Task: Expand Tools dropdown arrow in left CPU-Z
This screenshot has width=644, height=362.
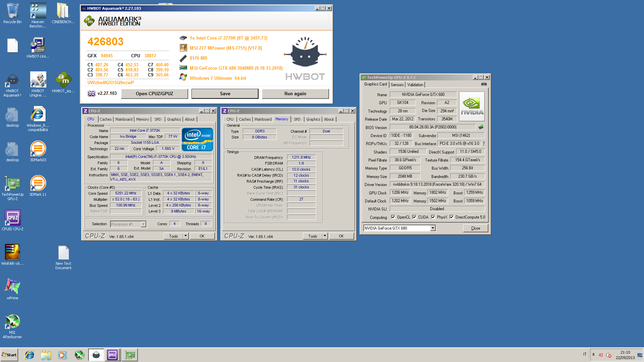Action: [x=186, y=236]
